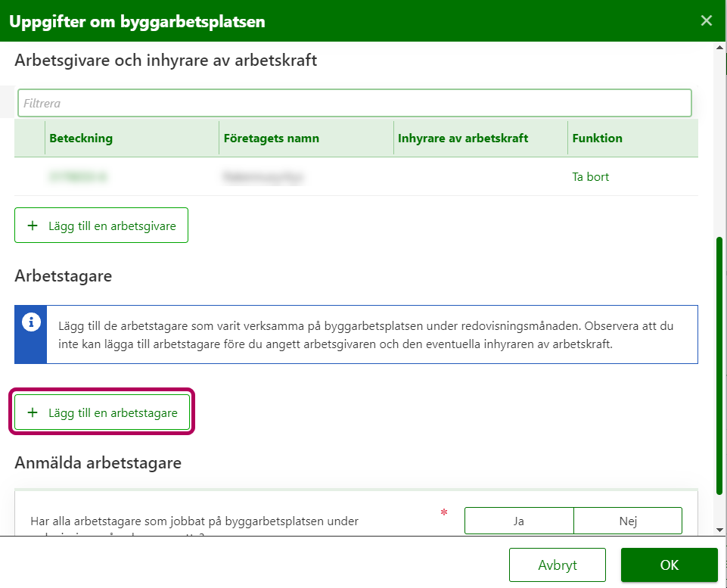Close the Uppgifter om byggarbetsplatsen dialog
Viewport: 727px width, 588px height.
707,20
